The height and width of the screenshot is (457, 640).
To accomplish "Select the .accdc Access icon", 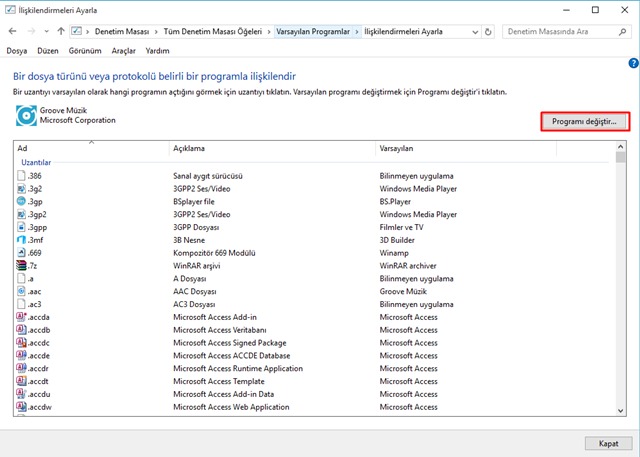I will click(x=21, y=343).
